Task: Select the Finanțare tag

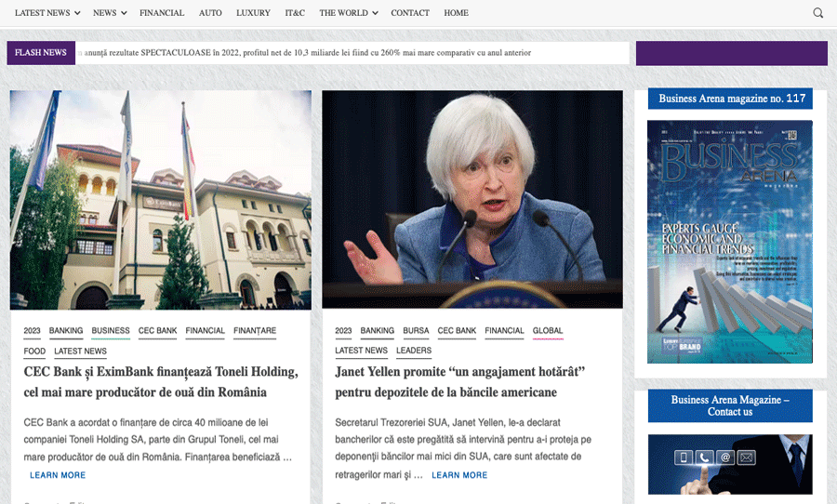Action: click(255, 331)
